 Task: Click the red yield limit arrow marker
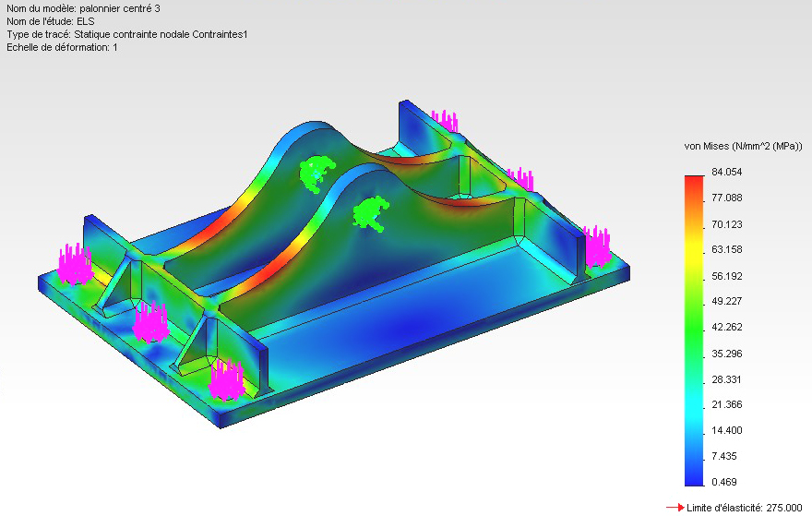click(675, 508)
